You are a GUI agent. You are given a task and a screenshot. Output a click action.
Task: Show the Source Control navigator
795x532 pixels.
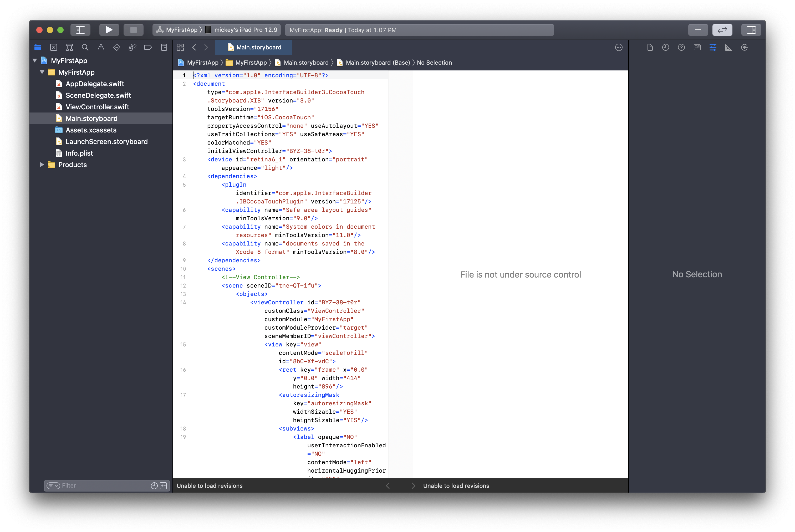(54, 48)
